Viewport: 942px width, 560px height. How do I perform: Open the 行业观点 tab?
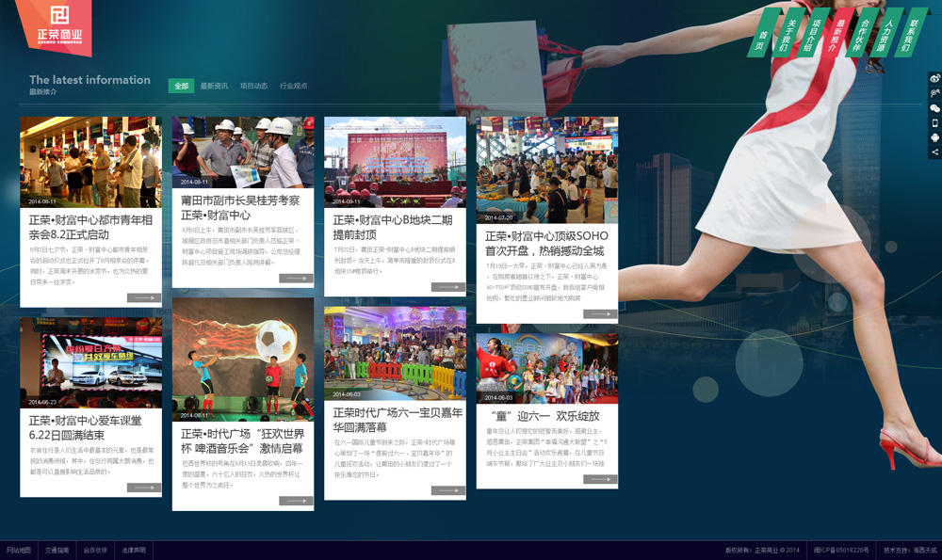[x=293, y=86]
